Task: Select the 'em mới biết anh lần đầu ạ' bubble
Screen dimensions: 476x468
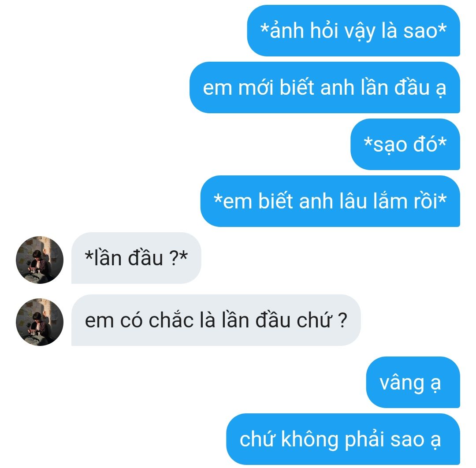Action: 325,87
